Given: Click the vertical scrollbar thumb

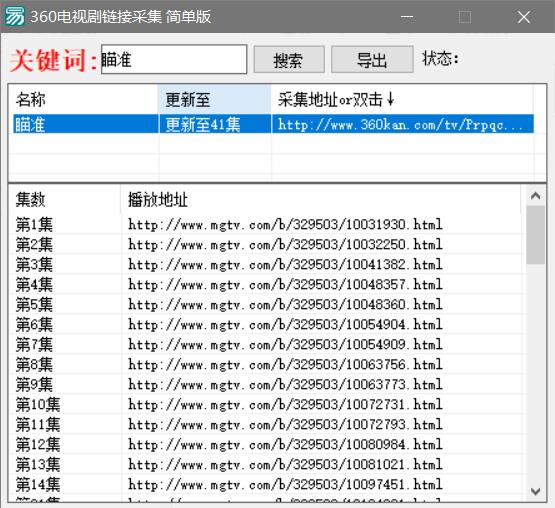Looking at the screenshot, I should click(535, 235).
